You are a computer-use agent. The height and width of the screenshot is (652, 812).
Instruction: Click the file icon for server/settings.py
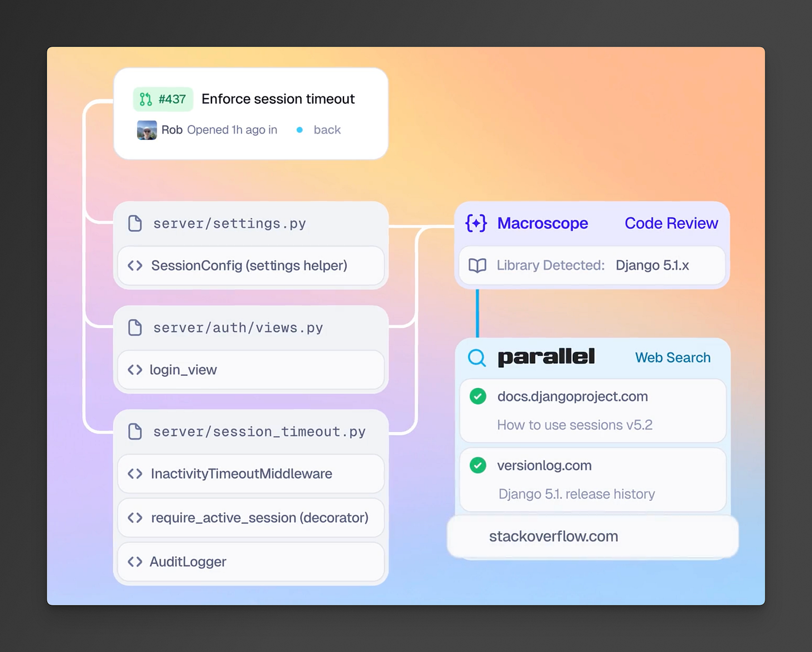click(135, 224)
